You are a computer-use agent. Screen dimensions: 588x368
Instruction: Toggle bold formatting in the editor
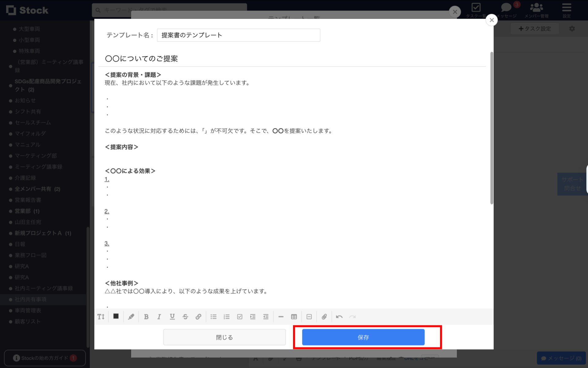(146, 316)
